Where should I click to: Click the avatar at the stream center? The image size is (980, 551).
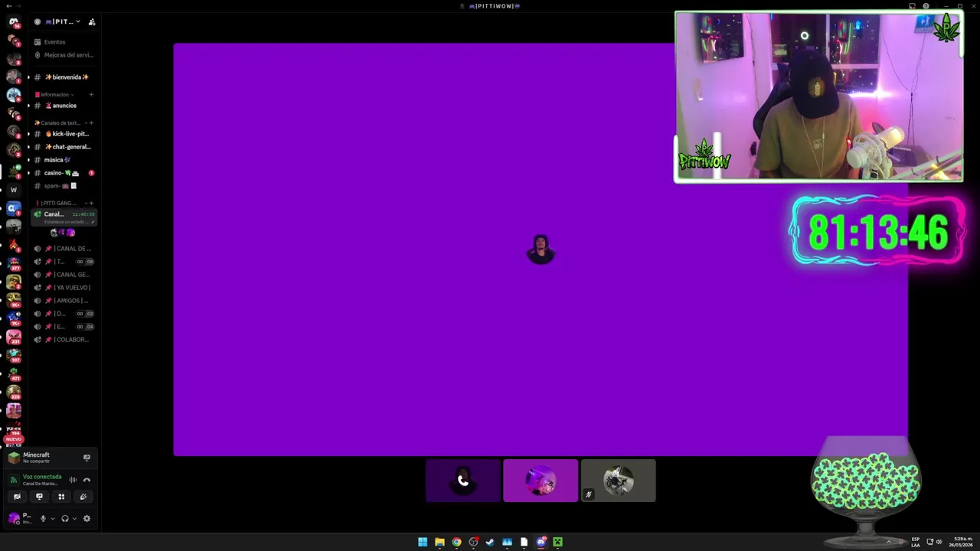pyautogui.click(x=541, y=249)
